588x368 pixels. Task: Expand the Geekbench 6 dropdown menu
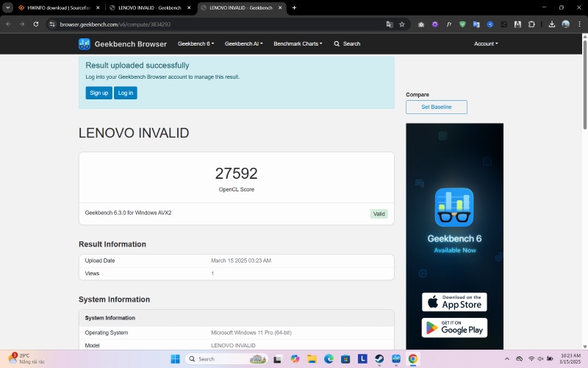pos(196,43)
